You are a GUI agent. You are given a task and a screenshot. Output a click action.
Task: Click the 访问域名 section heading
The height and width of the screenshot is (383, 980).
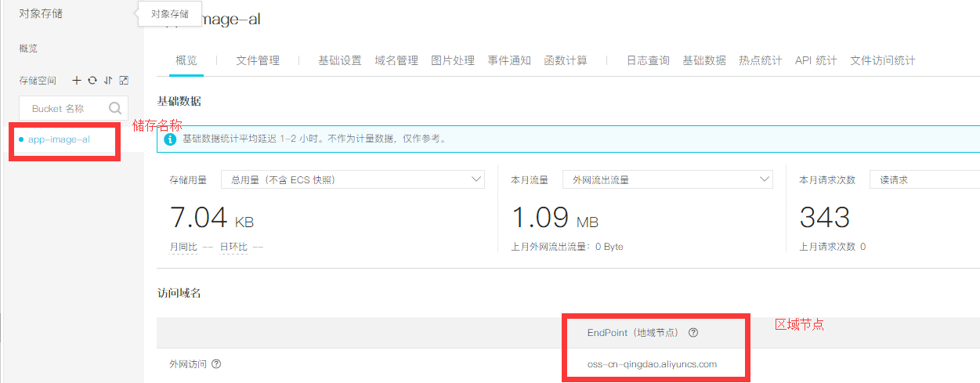click(179, 293)
